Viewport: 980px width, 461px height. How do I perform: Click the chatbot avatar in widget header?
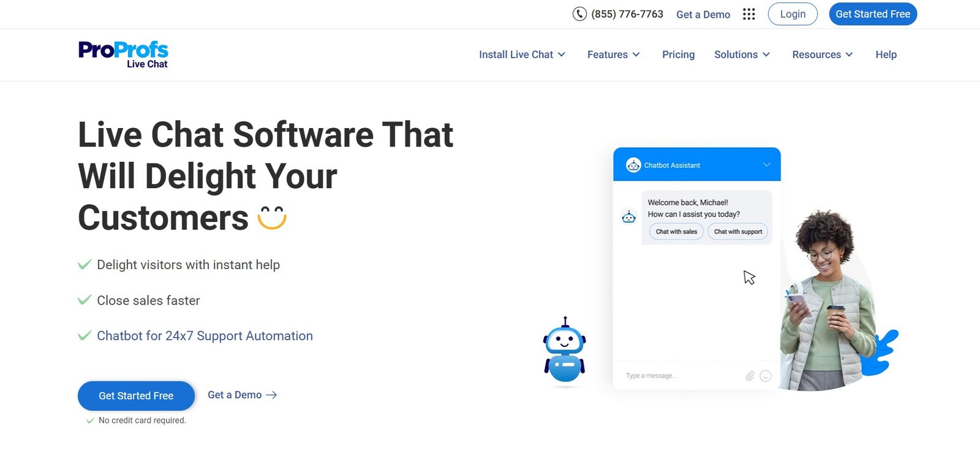click(x=633, y=165)
